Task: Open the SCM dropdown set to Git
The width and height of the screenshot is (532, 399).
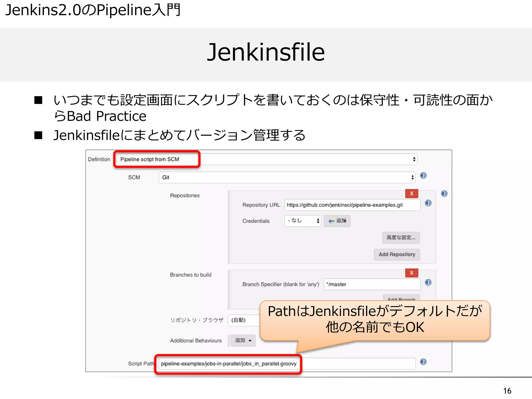Action: pyautogui.click(x=287, y=177)
